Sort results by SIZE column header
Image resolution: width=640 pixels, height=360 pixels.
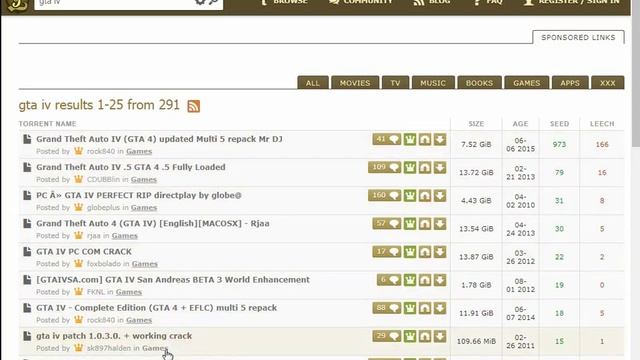(476, 124)
